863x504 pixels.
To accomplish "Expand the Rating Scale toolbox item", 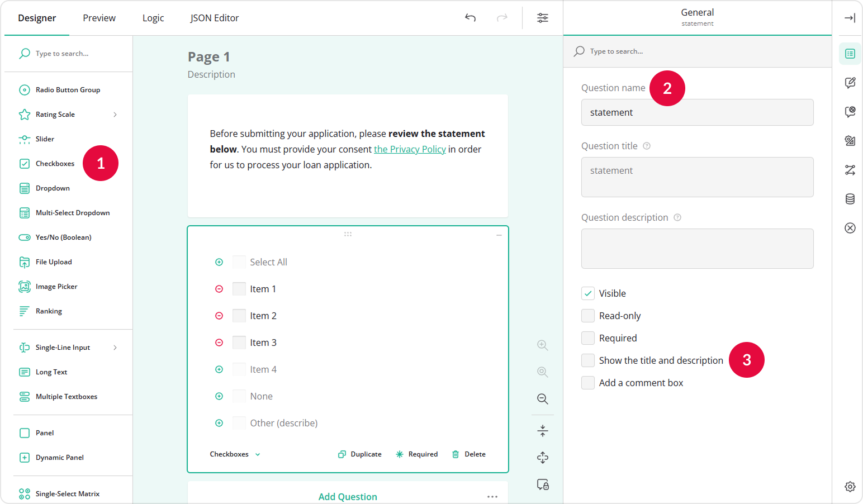I will coord(115,114).
